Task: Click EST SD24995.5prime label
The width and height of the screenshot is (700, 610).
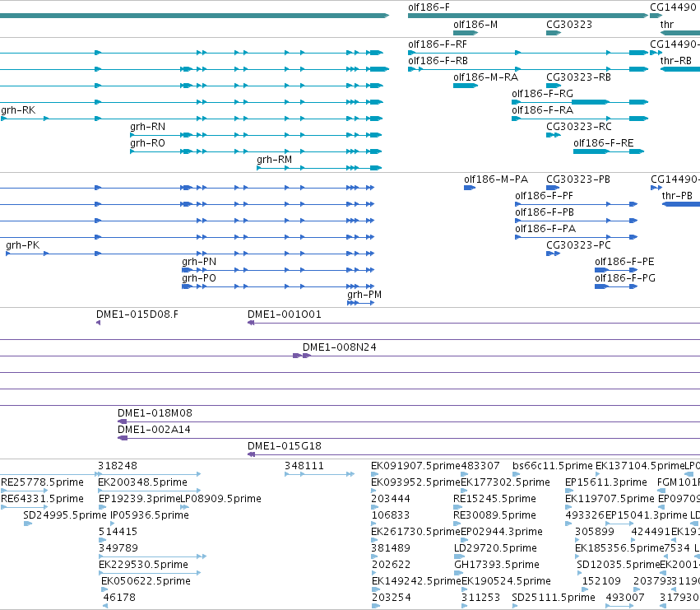Action: click(65, 516)
